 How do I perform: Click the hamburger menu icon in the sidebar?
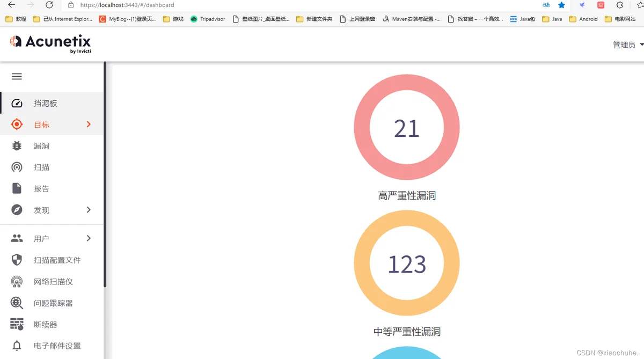(x=17, y=76)
